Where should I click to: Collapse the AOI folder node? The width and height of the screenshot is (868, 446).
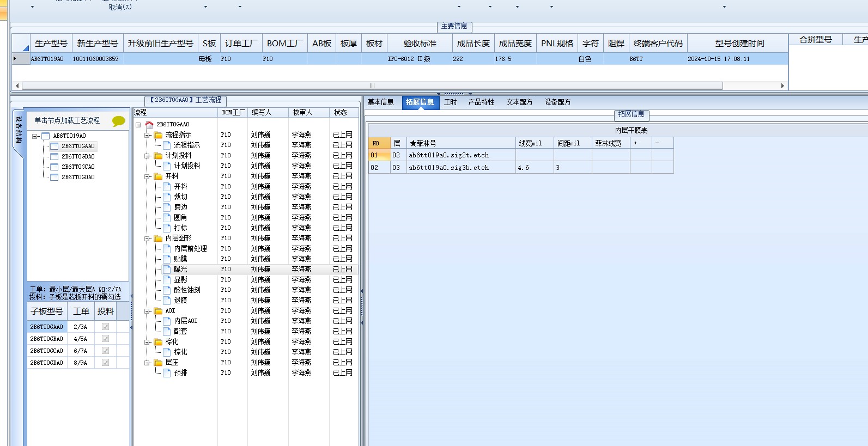click(x=147, y=311)
